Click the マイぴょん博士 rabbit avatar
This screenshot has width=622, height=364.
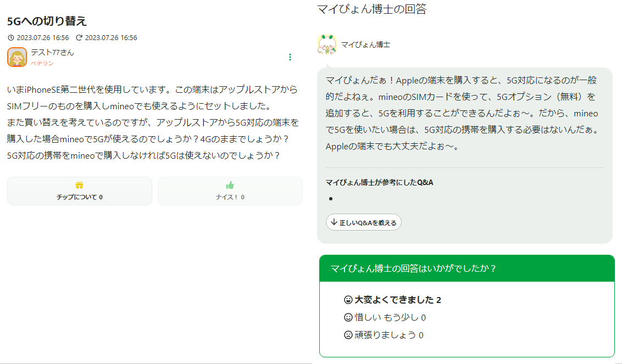pyautogui.click(x=326, y=44)
